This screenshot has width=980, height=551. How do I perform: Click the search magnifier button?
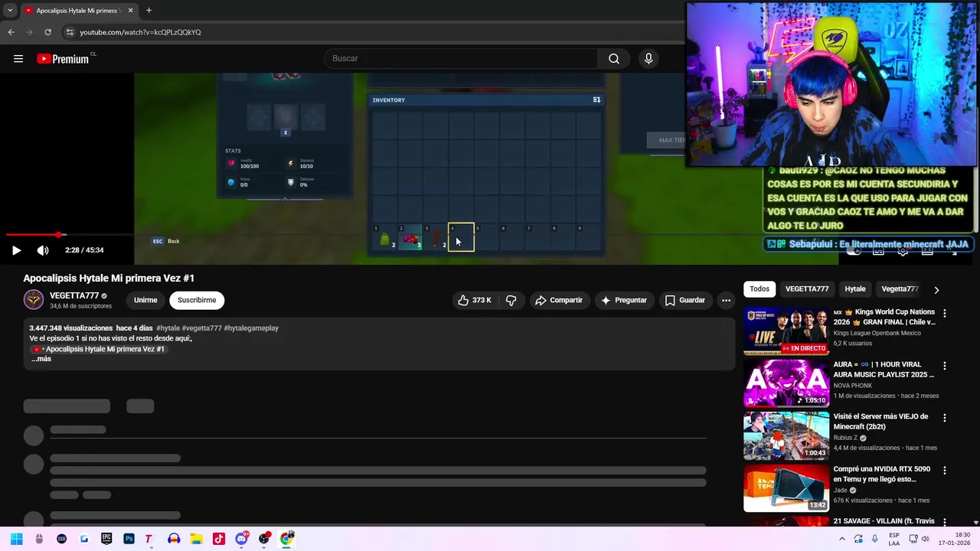click(x=614, y=59)
